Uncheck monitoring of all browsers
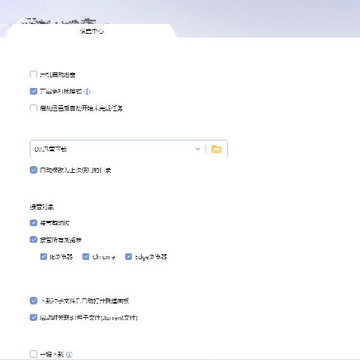This screenshot has height=360, width=360. tap(33, 239)
